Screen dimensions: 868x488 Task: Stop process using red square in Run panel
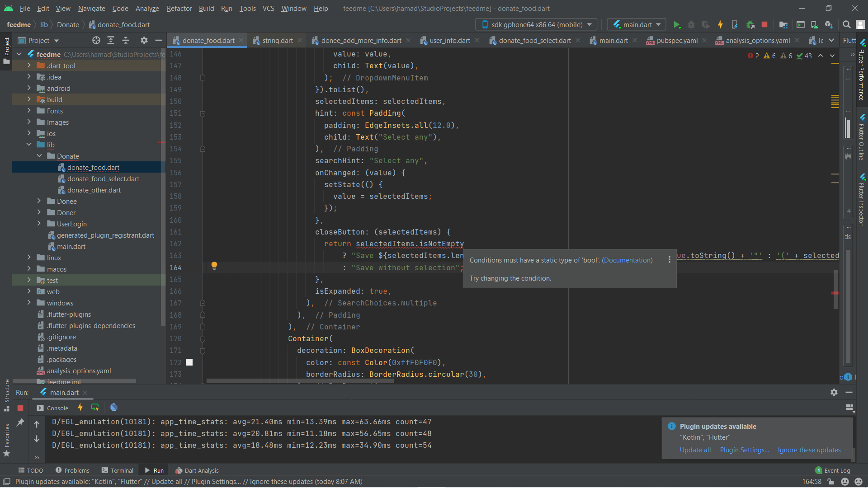click(x=20, y=408)
